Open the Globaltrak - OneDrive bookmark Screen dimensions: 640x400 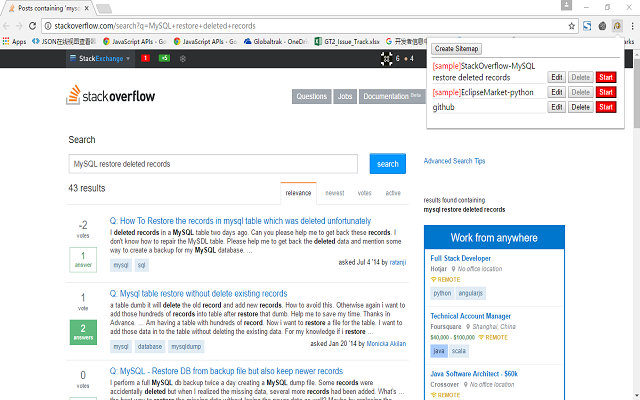pyautogui.click(x=276, y=41)
